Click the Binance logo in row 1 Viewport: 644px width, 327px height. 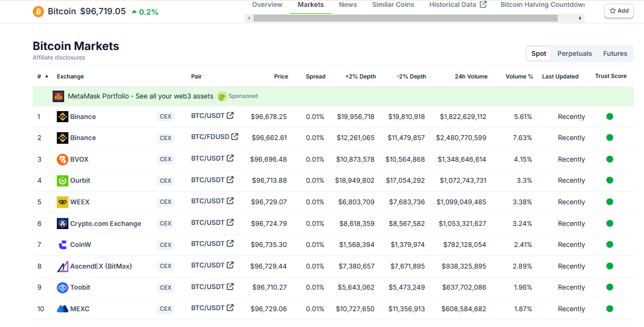click(63, 116)
